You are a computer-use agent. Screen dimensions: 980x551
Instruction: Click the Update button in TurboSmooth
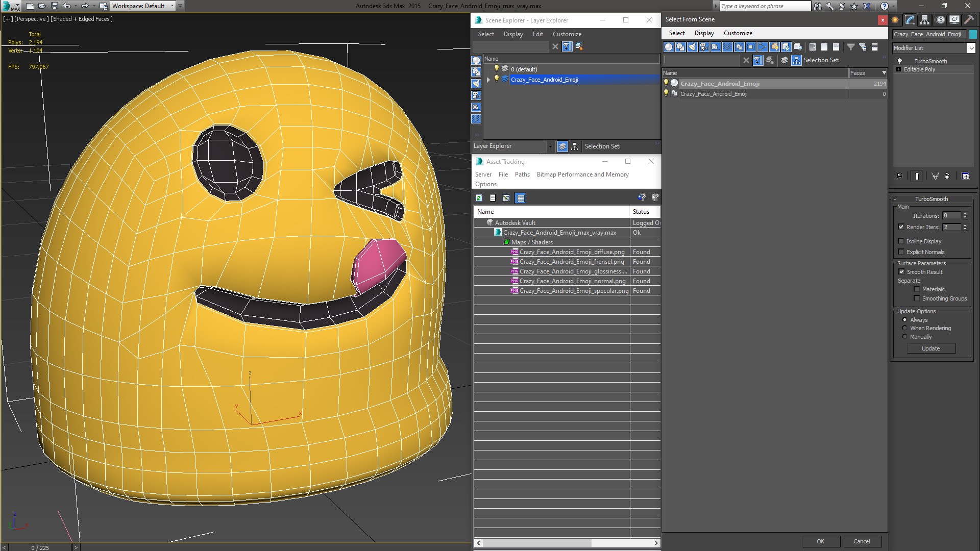[930, 348]
